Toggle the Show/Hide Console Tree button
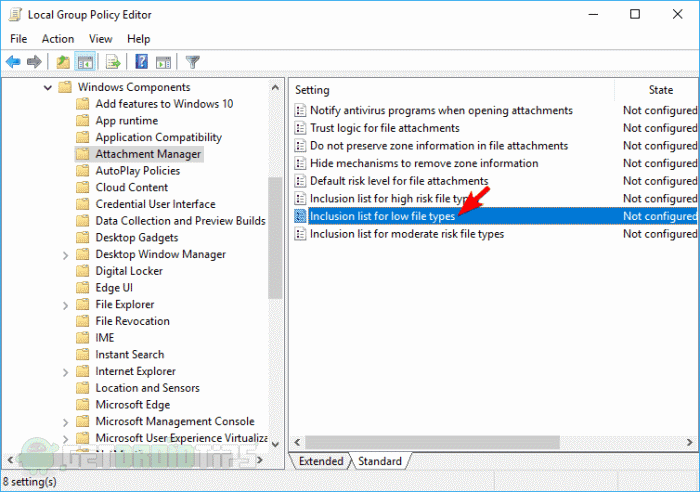The height and width of the screenshot is (492, 700). point(86,62)
